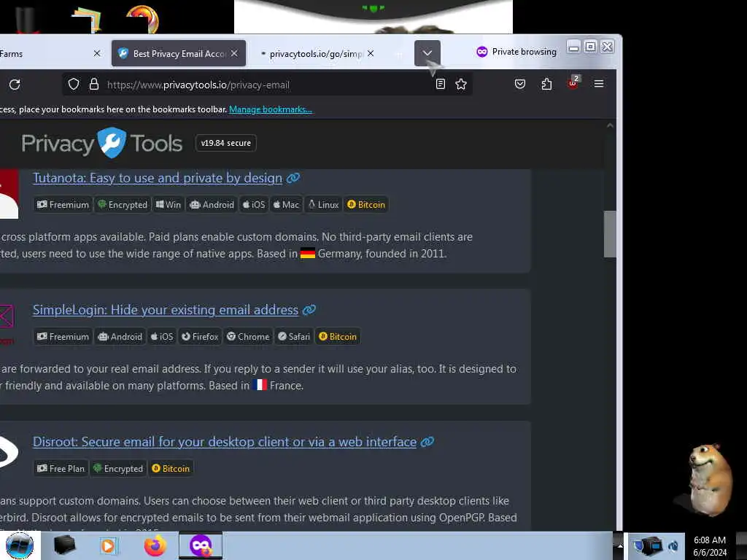Viewport: 747px width, 560px height.
Task: Click SimpleLogin's Freemium tag
Action: click(x=63, y=337)
